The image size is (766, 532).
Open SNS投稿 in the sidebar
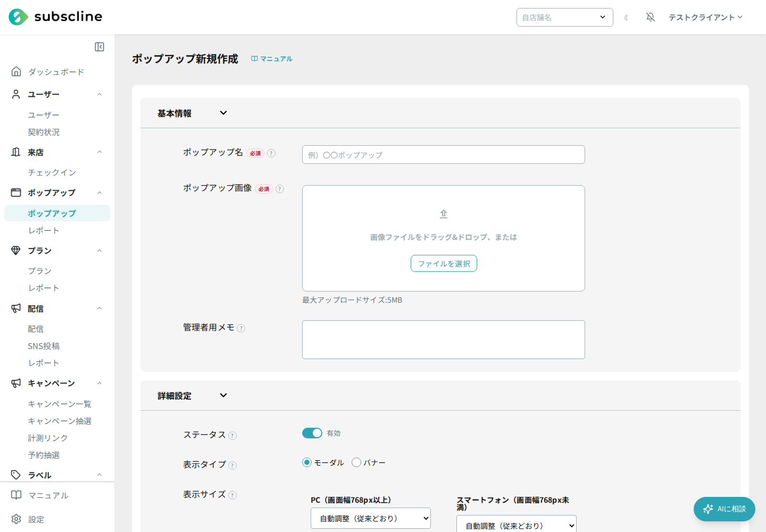44,346
